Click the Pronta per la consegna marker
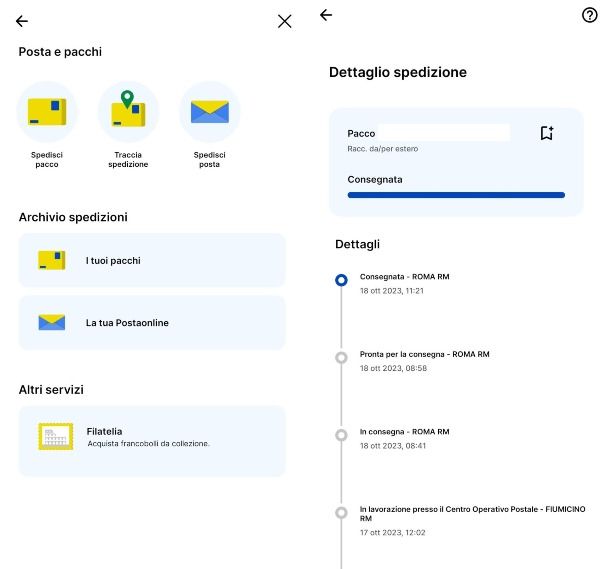Viewport: 610px width, 569px height. [341, 357]
